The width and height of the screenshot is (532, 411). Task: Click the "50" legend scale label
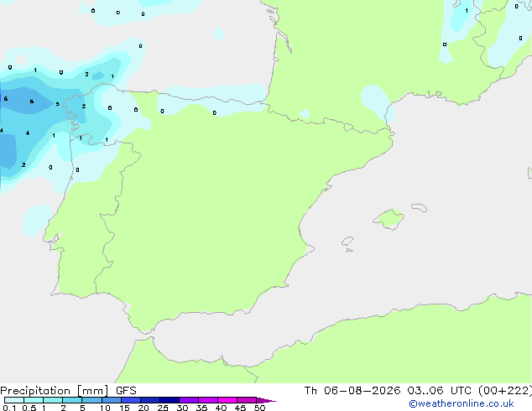click(259, 408)
